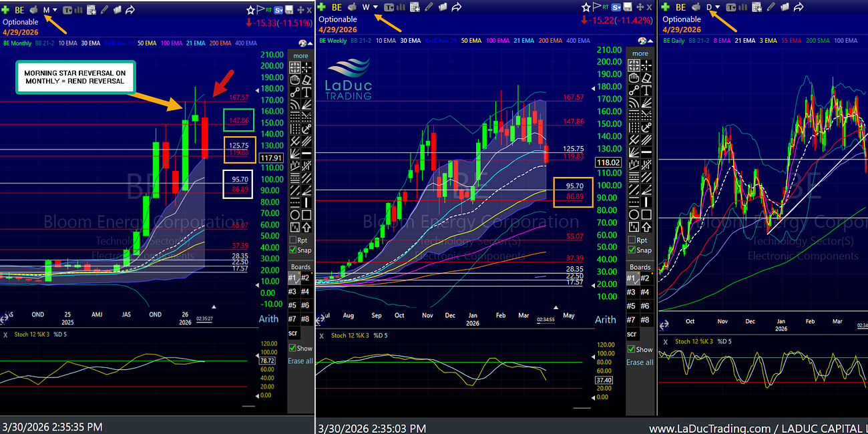Select the circle tool in Weekly palette

(634, 215)
